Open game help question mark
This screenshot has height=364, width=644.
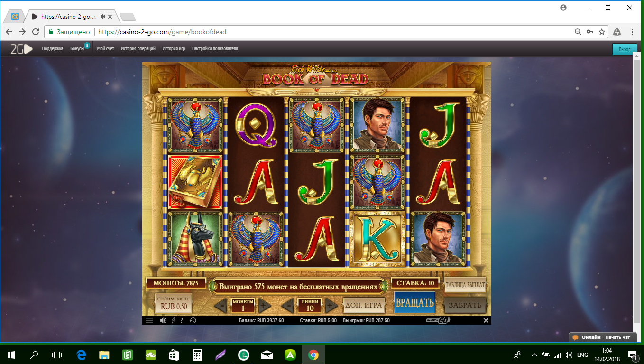(182, 320)
